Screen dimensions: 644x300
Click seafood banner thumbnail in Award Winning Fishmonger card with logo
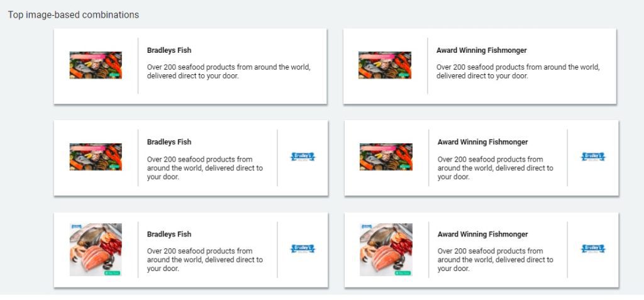pos(386,157)
